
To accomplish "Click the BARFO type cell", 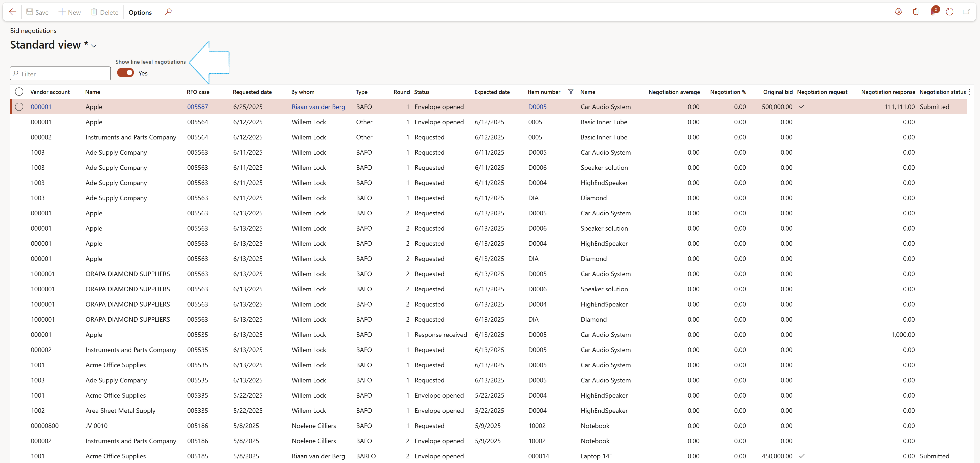I will [366, 456].
